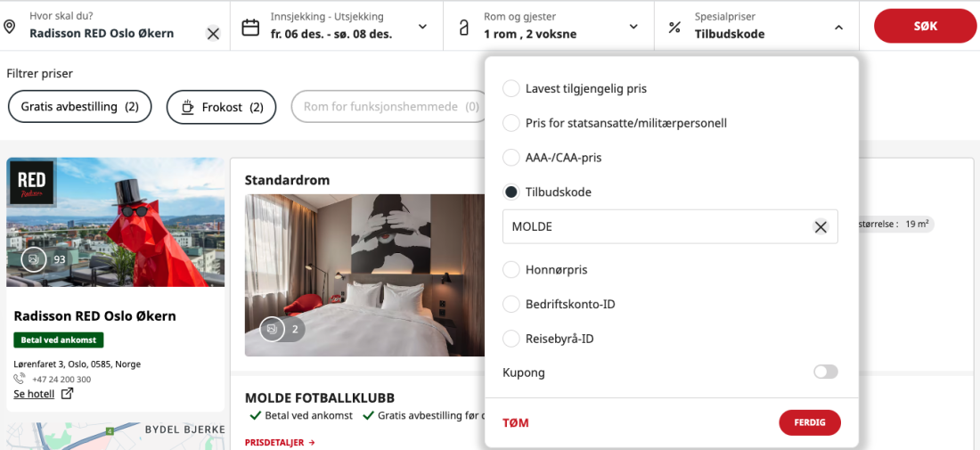Click external link icon next to Se hotell

[67, 394]
